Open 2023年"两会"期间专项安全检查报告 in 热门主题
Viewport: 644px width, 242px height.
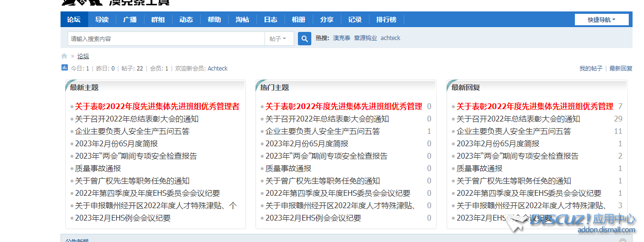pyautogui.click(x=327, y=156)
